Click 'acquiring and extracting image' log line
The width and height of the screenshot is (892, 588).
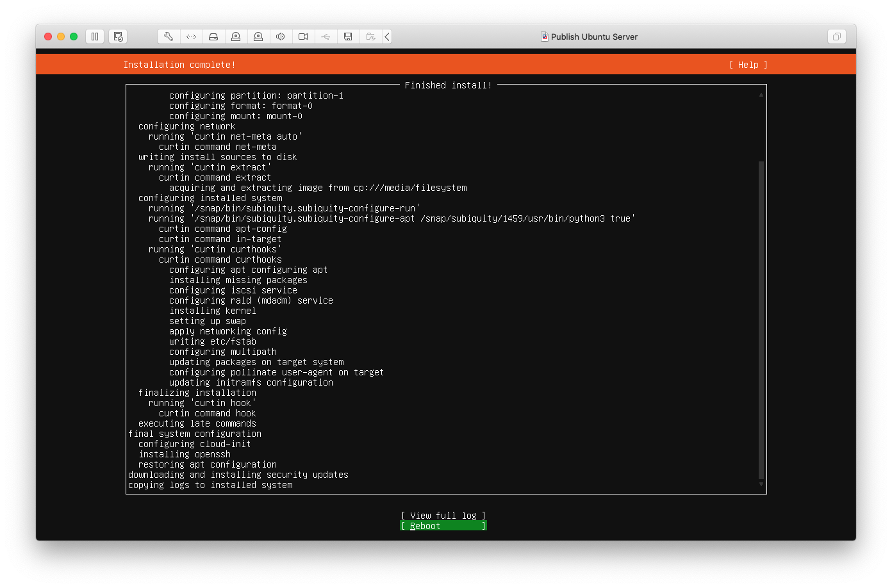318,188
